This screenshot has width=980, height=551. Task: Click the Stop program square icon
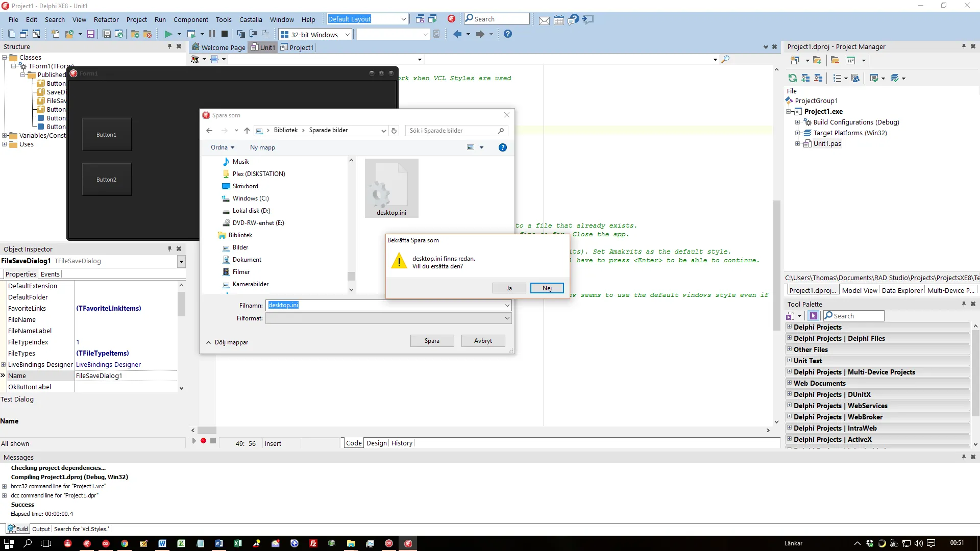[225, 34]
